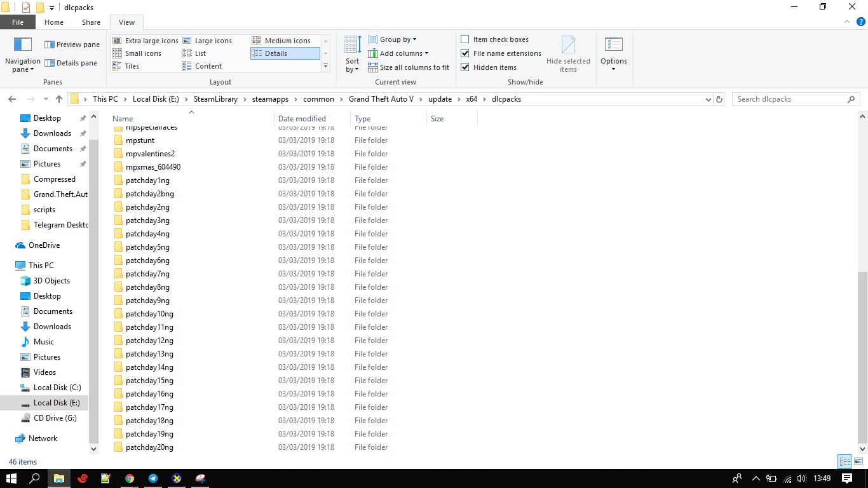This screenshot has height=488, width=868.
Task: Toggle the Details pane
Action: (x=71, y=63)
